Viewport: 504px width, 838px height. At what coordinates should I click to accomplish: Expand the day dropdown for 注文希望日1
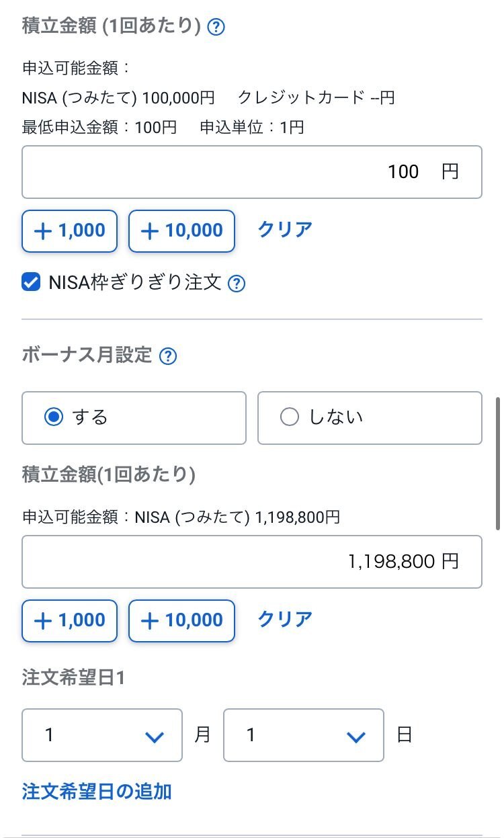[304, 735]
